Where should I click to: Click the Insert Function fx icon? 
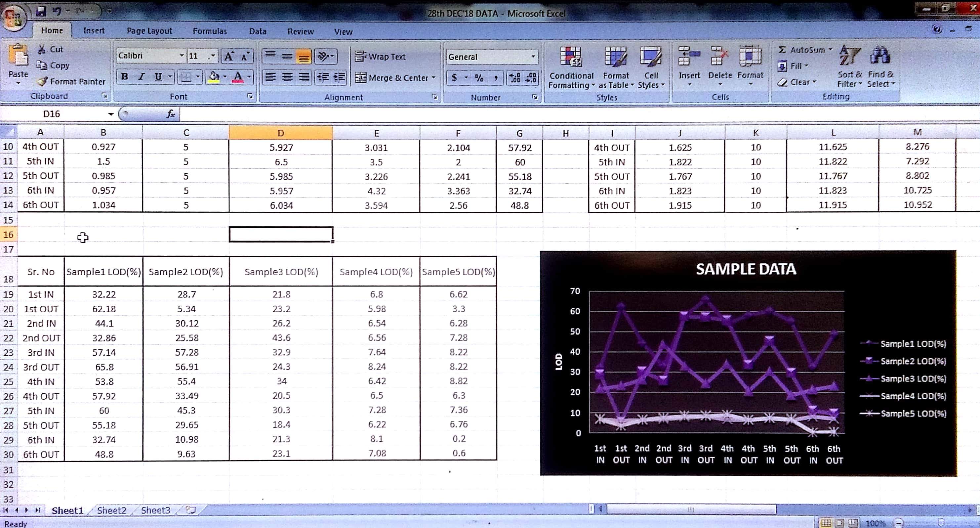coord(171,113)
